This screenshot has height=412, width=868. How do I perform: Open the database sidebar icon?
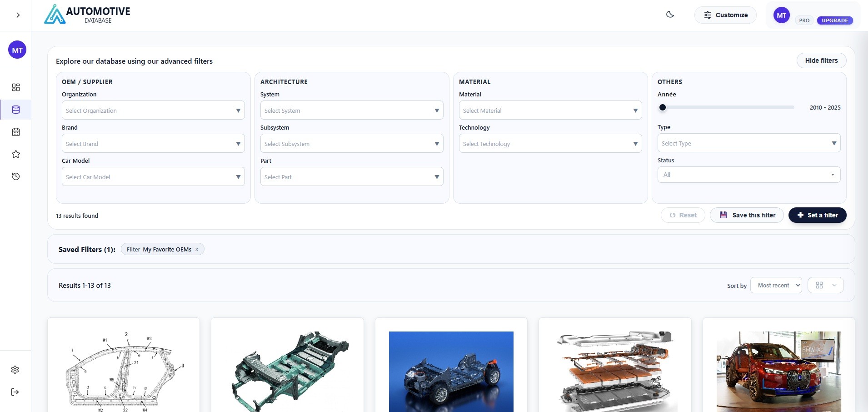pos(16,110)
